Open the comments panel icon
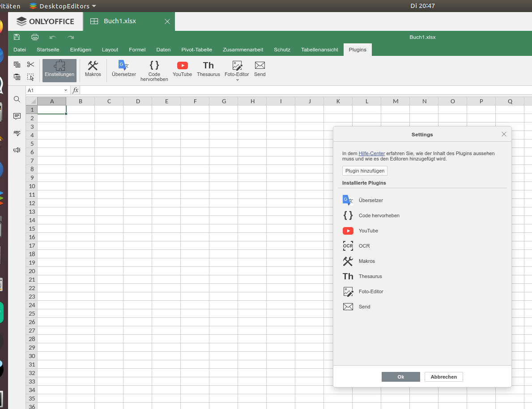 [x=17, y=116]
